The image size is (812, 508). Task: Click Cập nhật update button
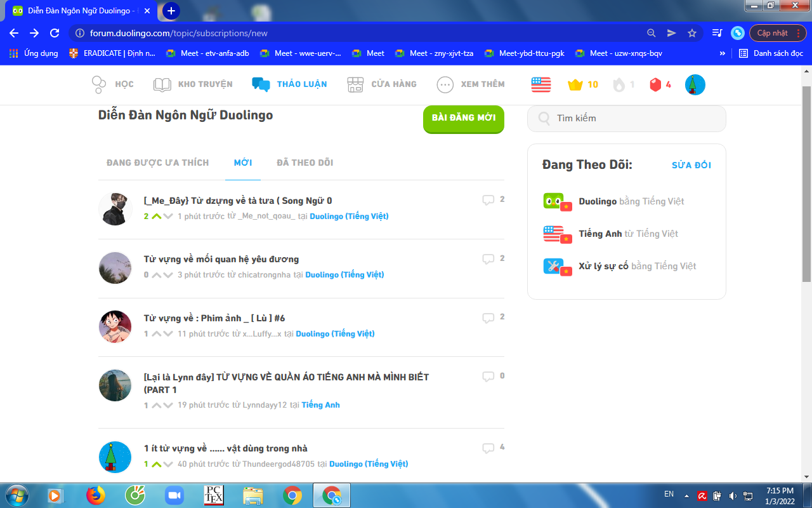(x=778, y=33)
